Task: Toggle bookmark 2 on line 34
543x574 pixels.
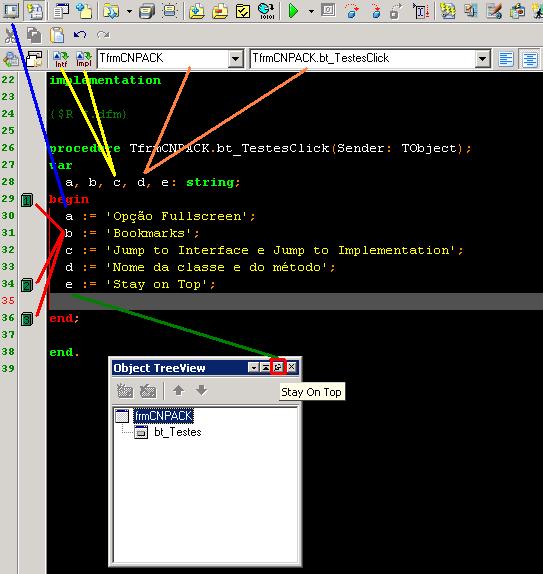Action: coord(27,285)
